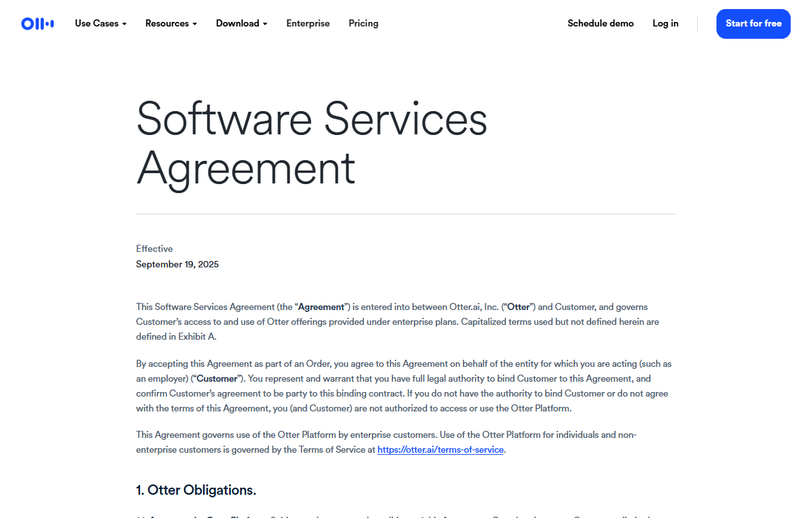Click the Otter.ai logo icon
Image resolution: width=812 pixels, height=518 pixels.
click(37, 24)
